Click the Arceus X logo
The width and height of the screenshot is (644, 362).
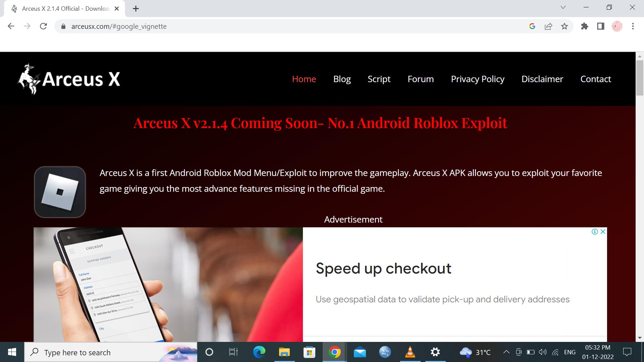coord(69,79)
